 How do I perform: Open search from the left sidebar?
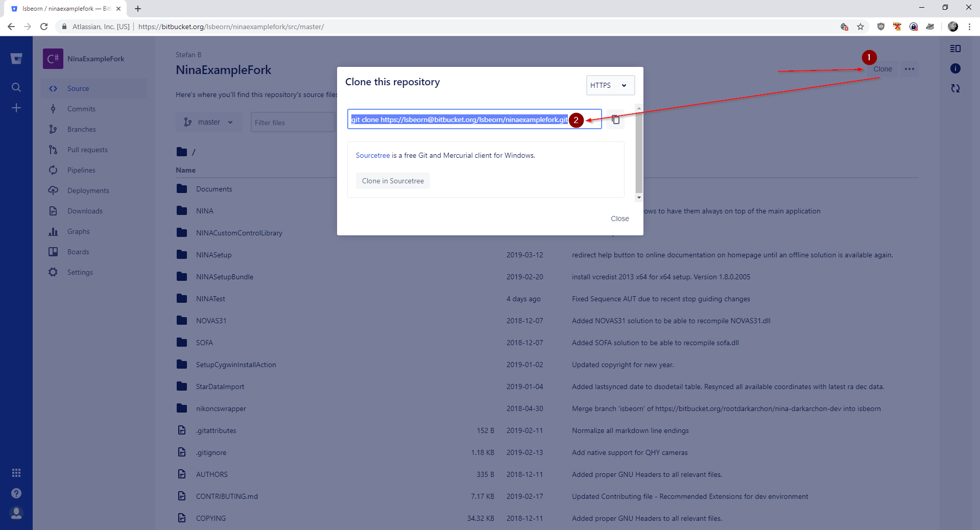tap(16, 87)
